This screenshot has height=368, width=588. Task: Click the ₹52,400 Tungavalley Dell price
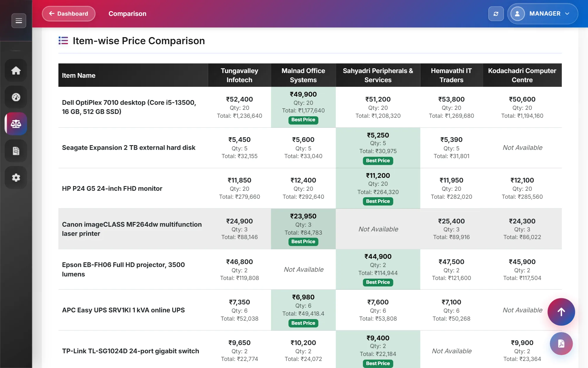point(239,100)
